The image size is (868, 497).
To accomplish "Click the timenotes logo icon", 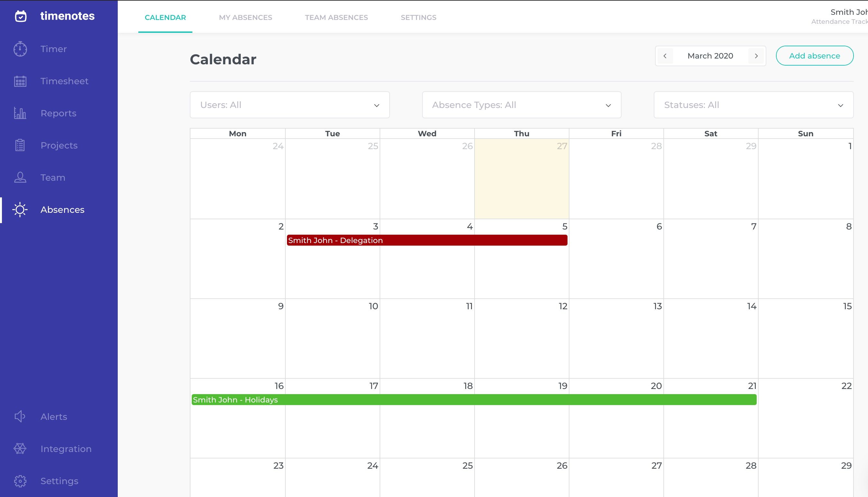I will pyautogui.click(x=21, y=16).
